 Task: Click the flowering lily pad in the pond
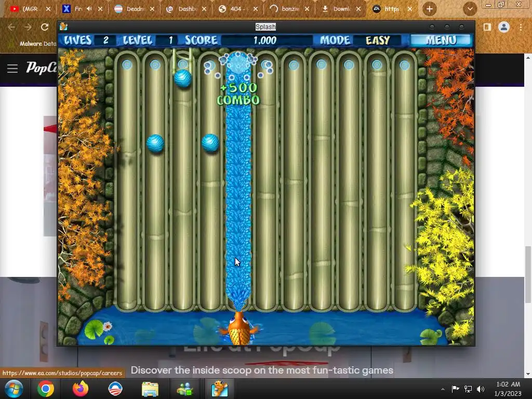click(x=98, y=328)
